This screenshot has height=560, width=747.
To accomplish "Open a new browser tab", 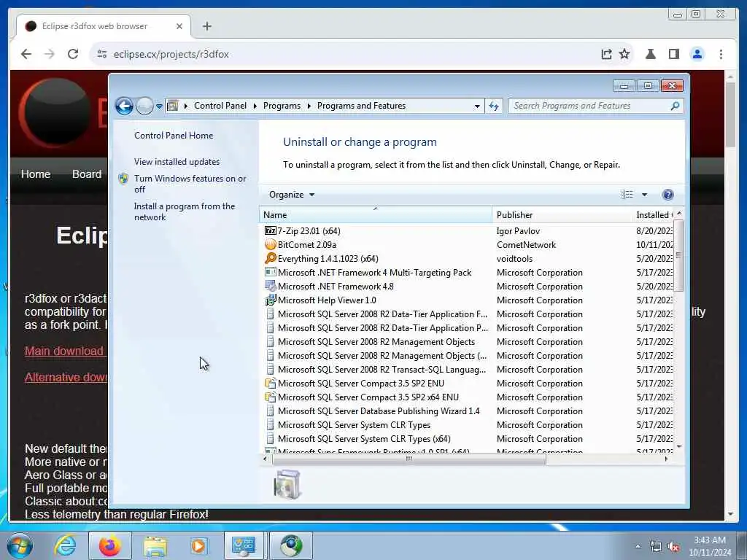I will (x=206, y=26).
